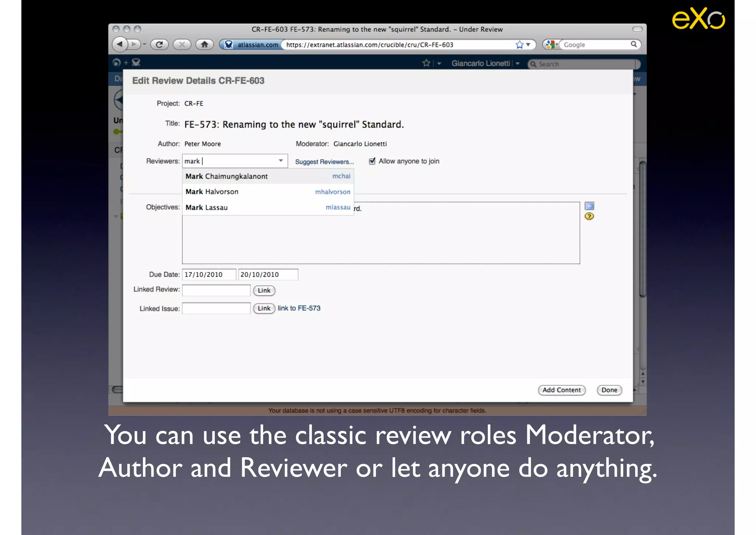Bookmark this page with the star icon
Screen dimensions: 756x535
pyautogui.click(x=519, y=45)
